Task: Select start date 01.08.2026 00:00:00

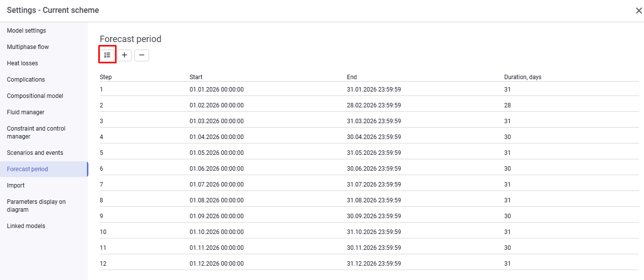Action: click(217, 200)
